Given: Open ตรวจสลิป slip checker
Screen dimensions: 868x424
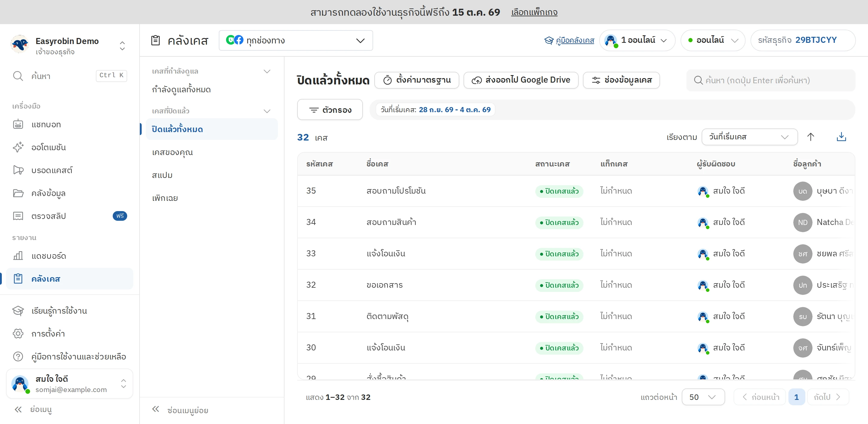Looking at the screenshot, I should (70, 216).
